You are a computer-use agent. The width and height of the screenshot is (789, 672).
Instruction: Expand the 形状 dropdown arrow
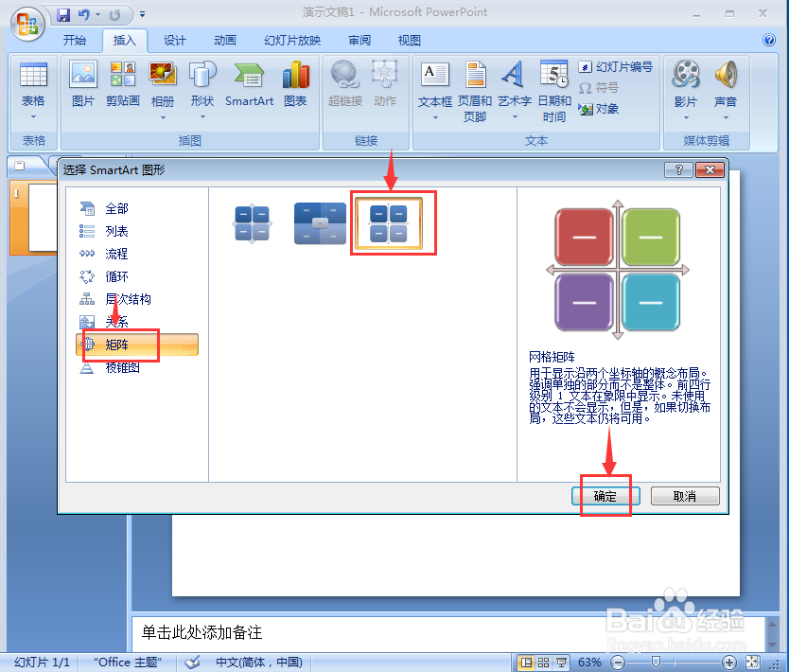202,117
